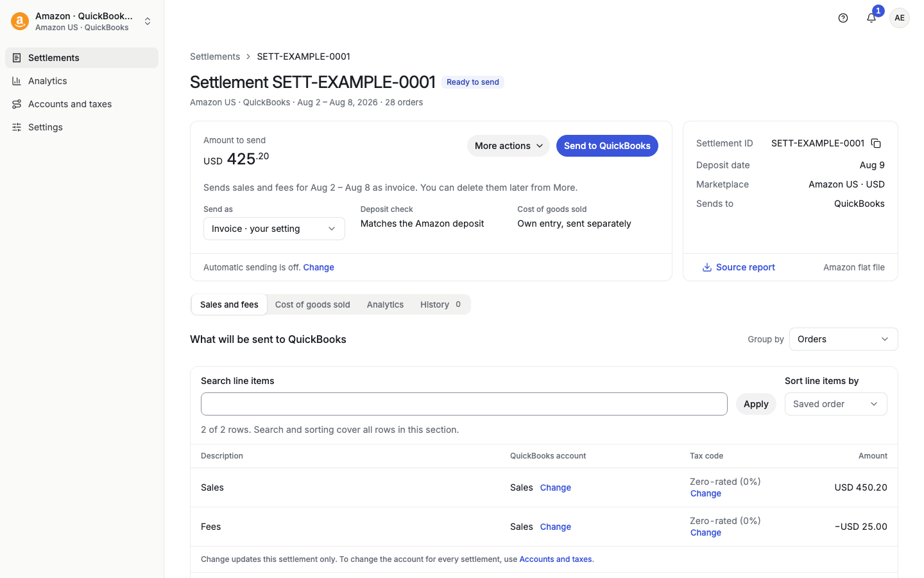Change tax code for Fees row
Screen dimensions: 924x578
pyautogui.click(x=706, y=532)
